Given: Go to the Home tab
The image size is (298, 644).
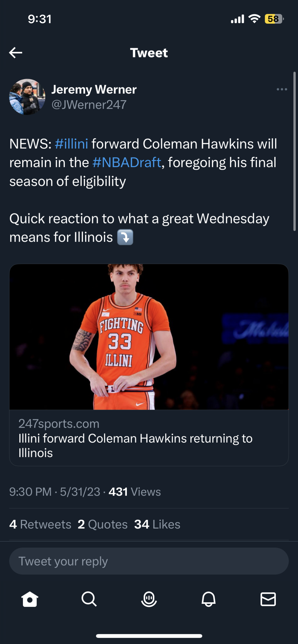Looking at the screenshot, I should point(30,599).
